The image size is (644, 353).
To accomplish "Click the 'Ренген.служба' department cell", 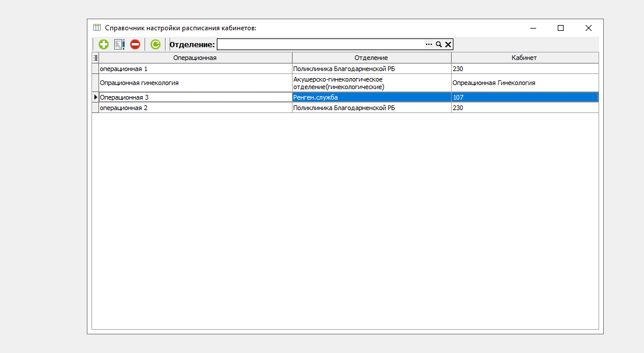I will click(371, 97).
